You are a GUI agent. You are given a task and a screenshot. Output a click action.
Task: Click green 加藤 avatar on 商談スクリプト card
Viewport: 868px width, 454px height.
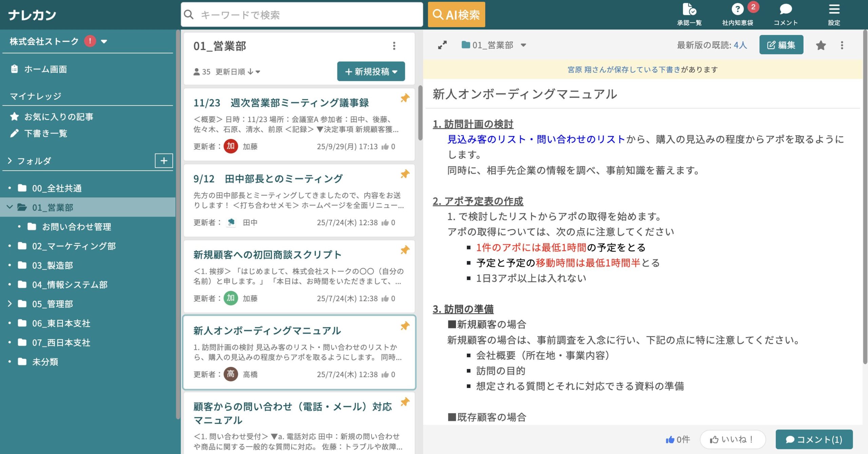(231, 298)
